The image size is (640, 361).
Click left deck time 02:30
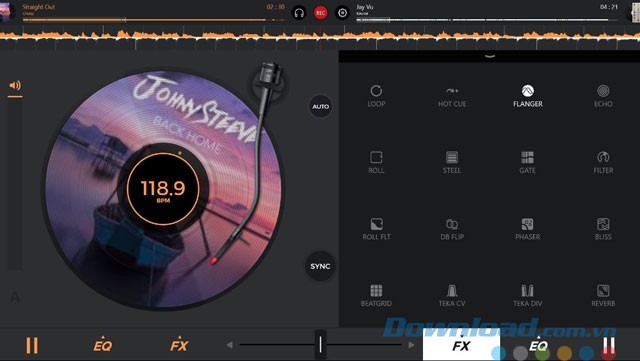tap(275, 7)
